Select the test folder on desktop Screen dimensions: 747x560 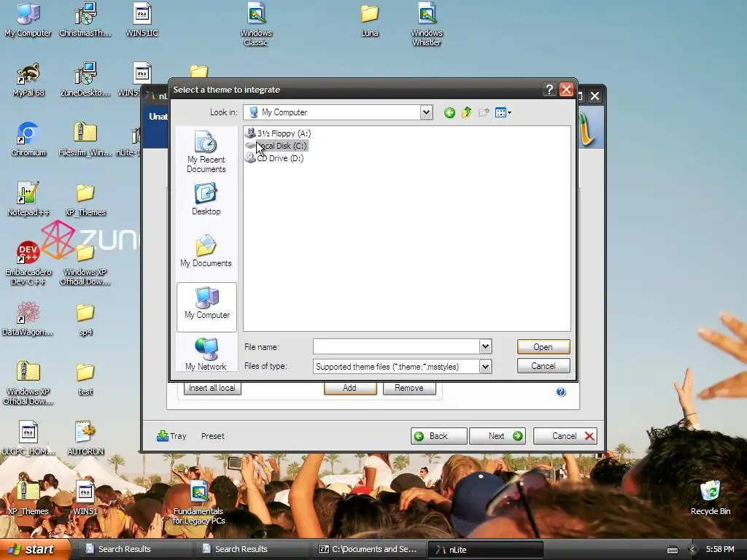click(x=85, y=378)
